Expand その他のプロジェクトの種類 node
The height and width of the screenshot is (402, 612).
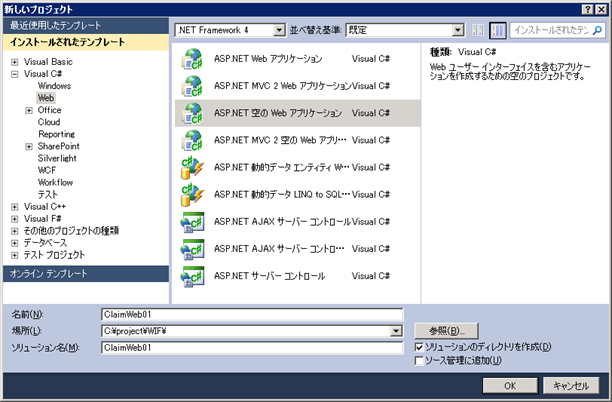point(14,231)
